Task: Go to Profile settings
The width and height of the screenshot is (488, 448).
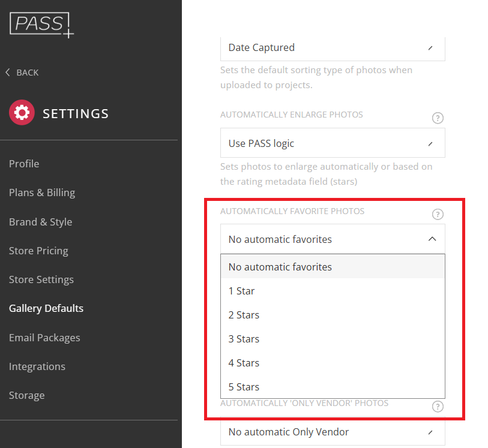Action: coord(24,164)
